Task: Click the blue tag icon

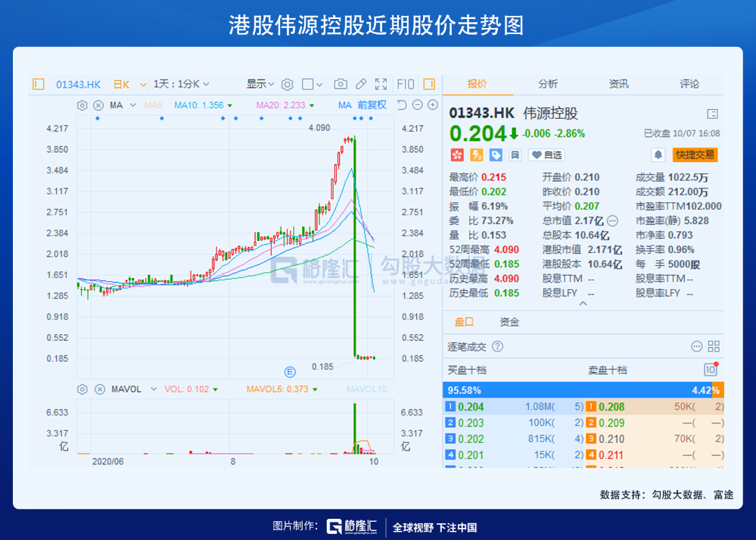Action: pos(496,155)
